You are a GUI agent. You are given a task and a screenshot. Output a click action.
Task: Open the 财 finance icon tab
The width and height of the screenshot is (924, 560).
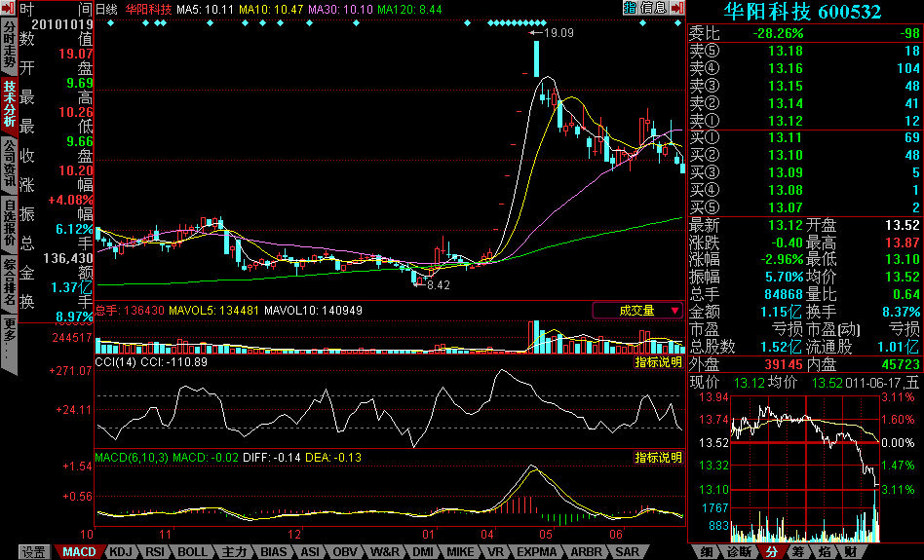pos(851,552)
